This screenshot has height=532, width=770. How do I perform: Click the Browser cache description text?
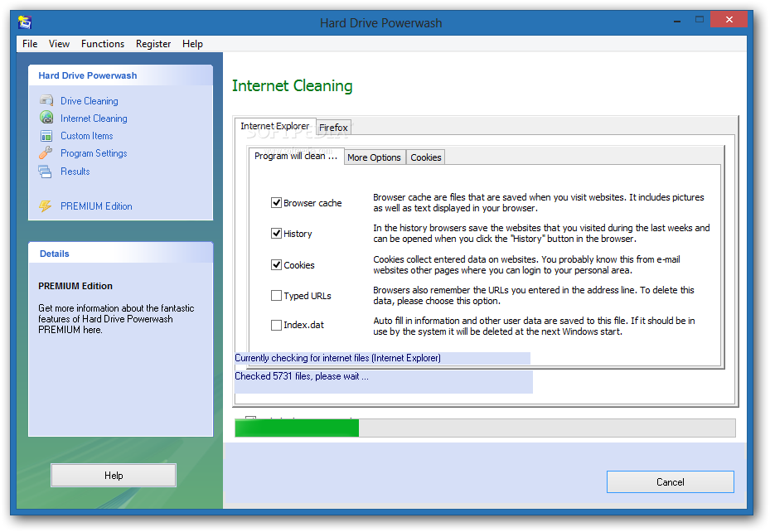pos(538,203)
